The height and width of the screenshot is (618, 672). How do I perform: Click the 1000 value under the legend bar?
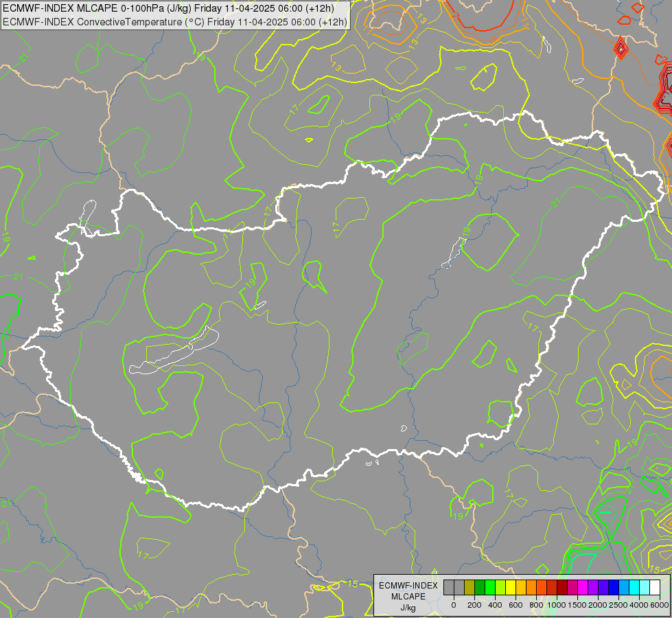(557, 605)
